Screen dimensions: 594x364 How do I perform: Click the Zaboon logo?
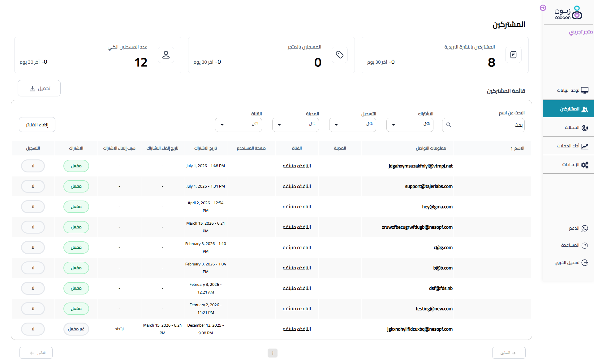point(568,13)
